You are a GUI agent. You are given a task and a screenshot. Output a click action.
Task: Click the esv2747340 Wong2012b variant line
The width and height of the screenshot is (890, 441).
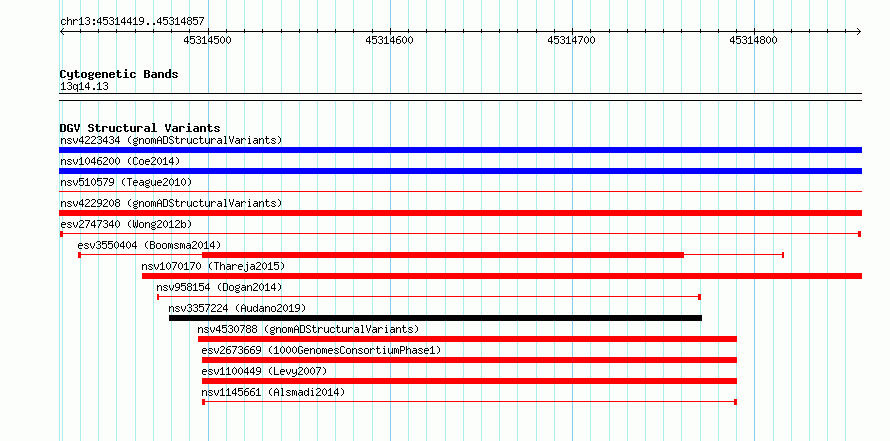(460, 234)
